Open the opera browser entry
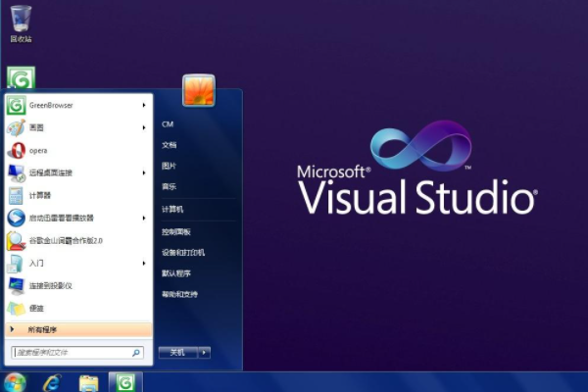The height and width of the screenshot is (392, 588). pos(37,150)
